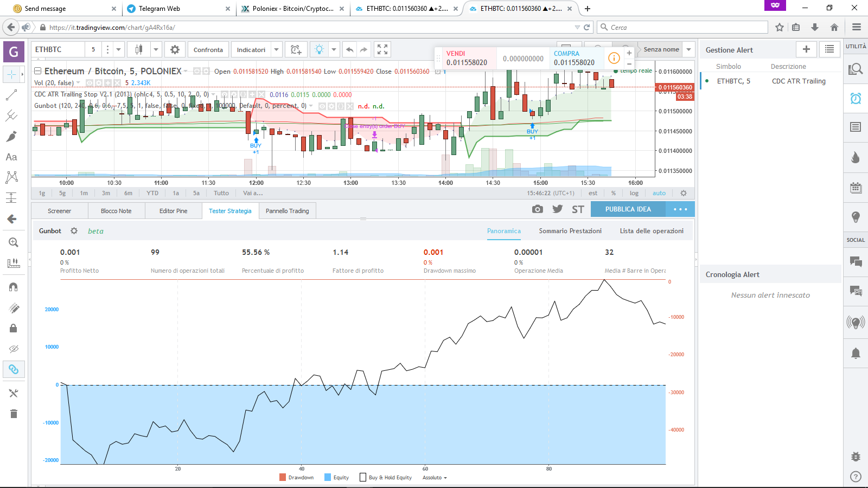This screenshot has height=488, width=868.
Task: Show the Lista delle operazioni view
Action: (652, 231)
